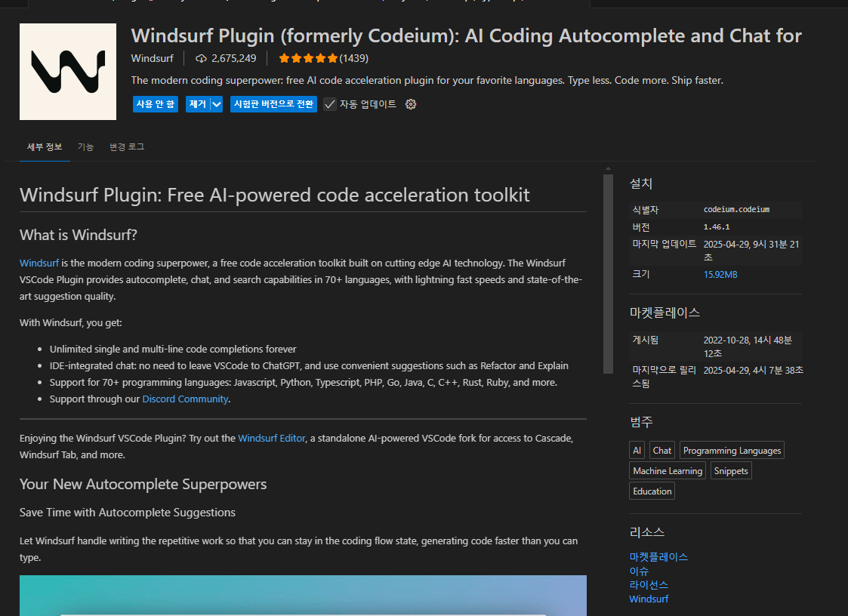Select the AI category tag
Screen dimensions: 848x616
point(637,451)
